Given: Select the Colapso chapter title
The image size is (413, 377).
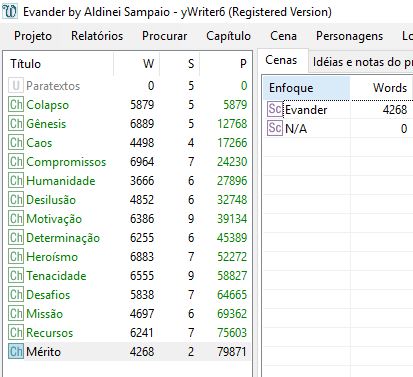Looking at the screenshot, I should [x=48, y=105].
